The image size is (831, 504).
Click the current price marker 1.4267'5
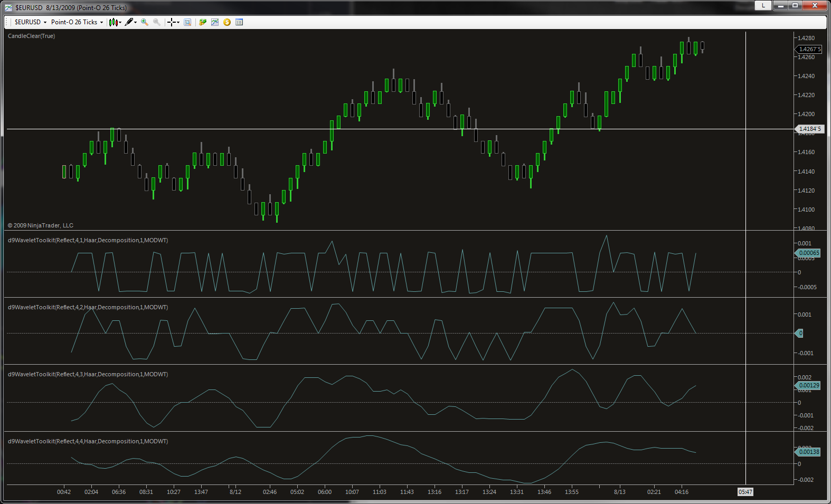(809, 49)
